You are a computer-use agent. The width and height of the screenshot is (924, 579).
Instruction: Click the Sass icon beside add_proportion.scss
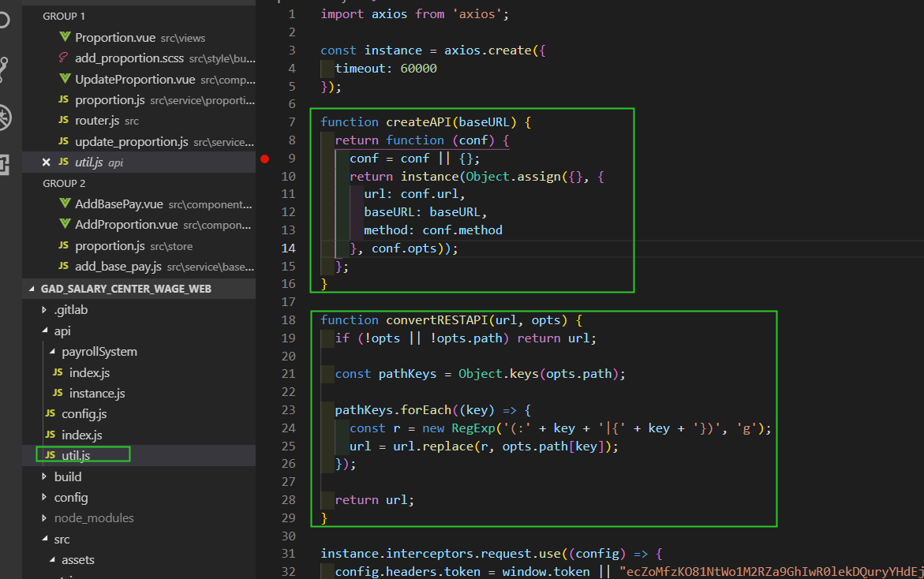[64, 58]
